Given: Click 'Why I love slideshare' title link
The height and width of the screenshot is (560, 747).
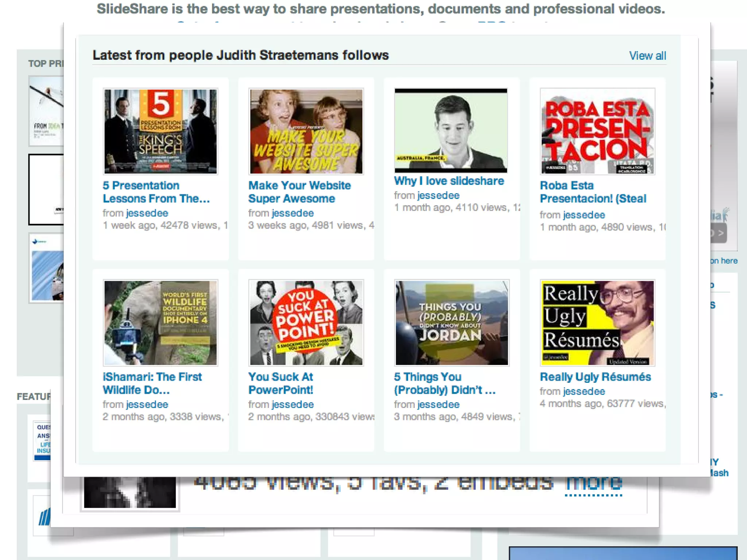Looking at the screenshot, I should [449, 181].
